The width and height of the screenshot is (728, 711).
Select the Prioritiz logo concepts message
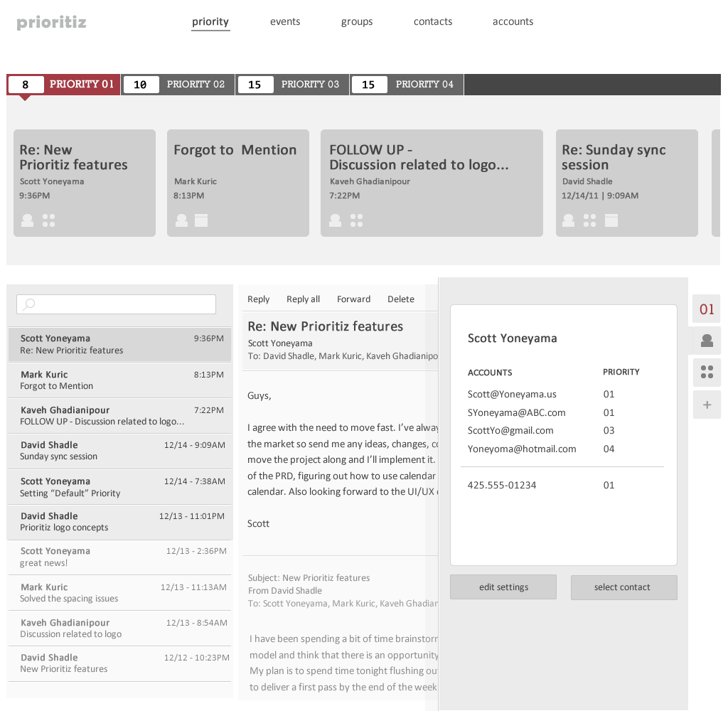click(119, 522)
